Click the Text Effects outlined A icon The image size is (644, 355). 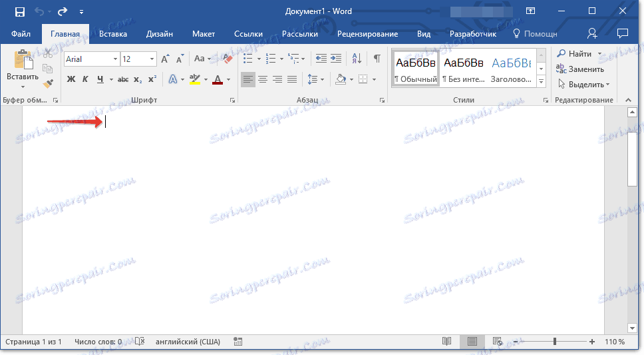pyautogui.click(x=173, y=79)
